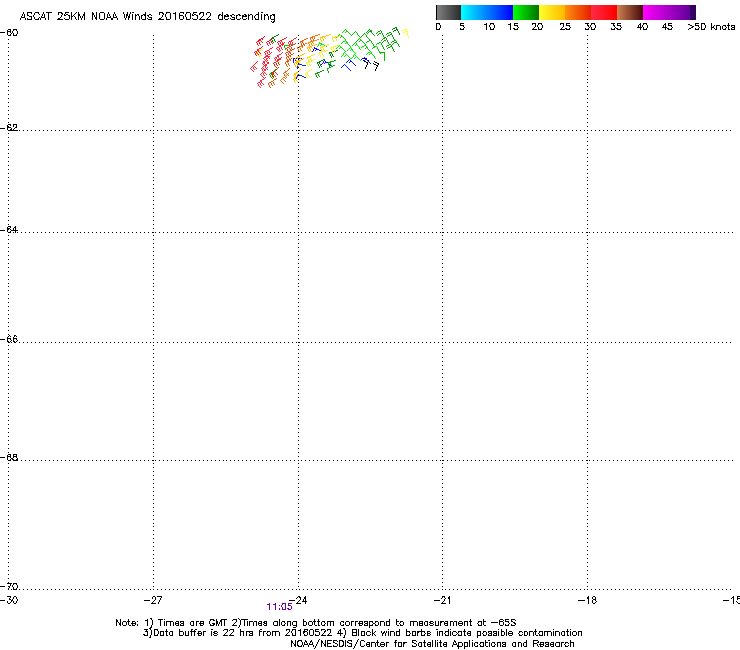The width and height of the screenshot is (740, 650).
Task: Click the legend tick label 45
Action: (667, 27)
